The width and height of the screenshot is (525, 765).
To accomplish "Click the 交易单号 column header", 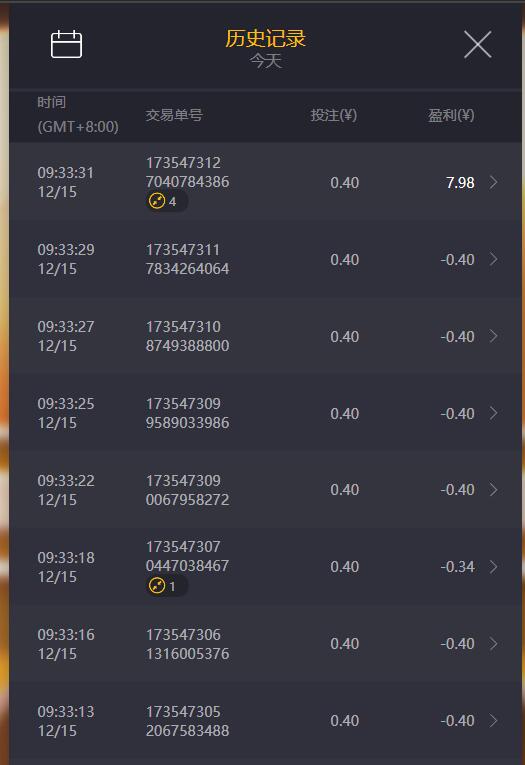I will (174, 115).
